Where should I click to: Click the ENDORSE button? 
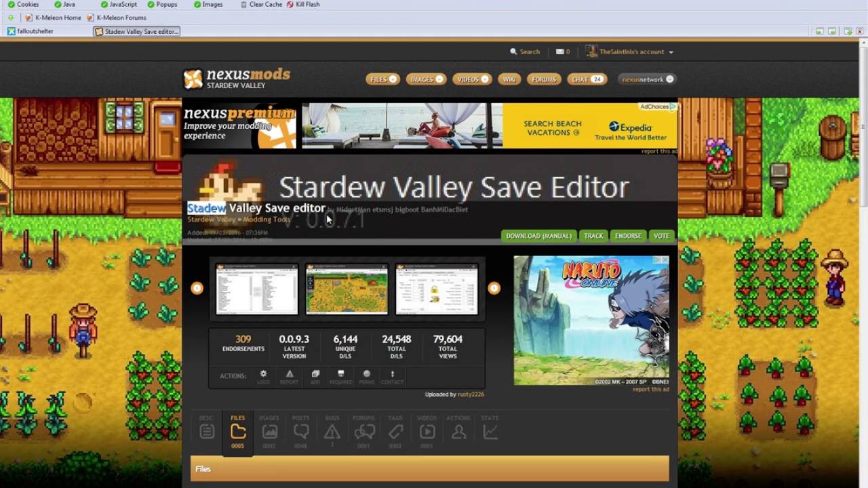coord(628,236)
